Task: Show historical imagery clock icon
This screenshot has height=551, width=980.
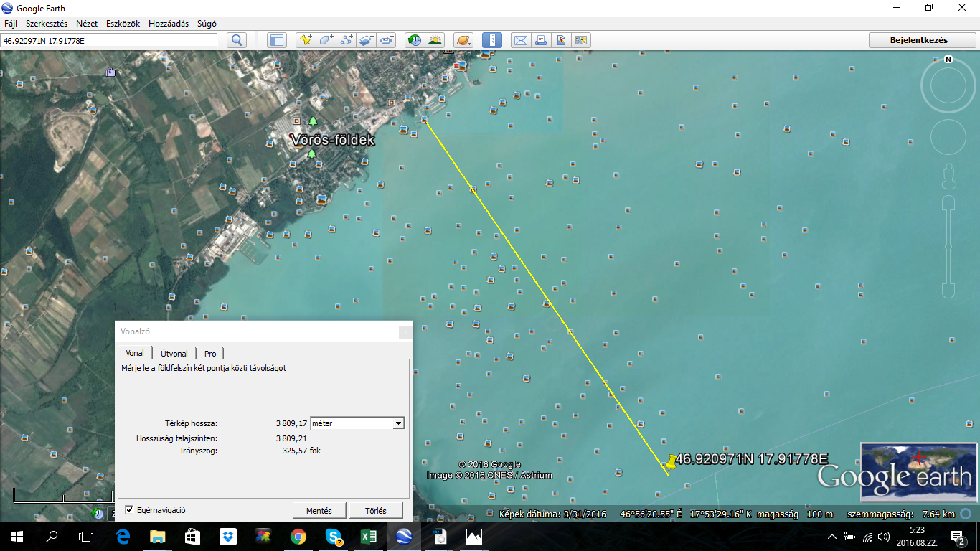Action: (x=415, y=40)
